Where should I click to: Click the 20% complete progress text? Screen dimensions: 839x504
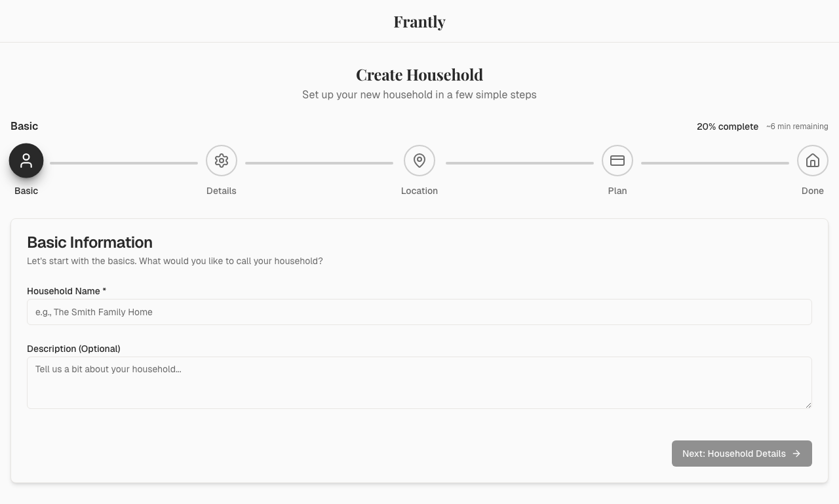point(728,126)
